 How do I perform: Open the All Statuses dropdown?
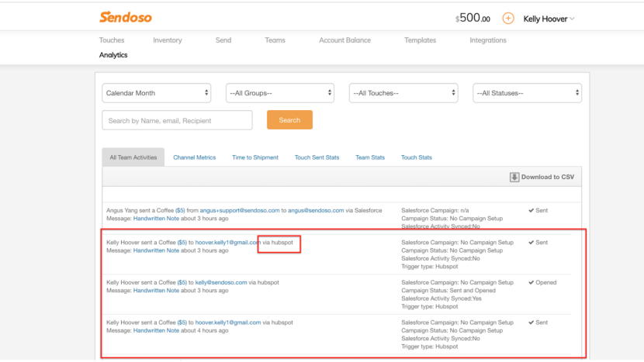click(x=527, y=93)
